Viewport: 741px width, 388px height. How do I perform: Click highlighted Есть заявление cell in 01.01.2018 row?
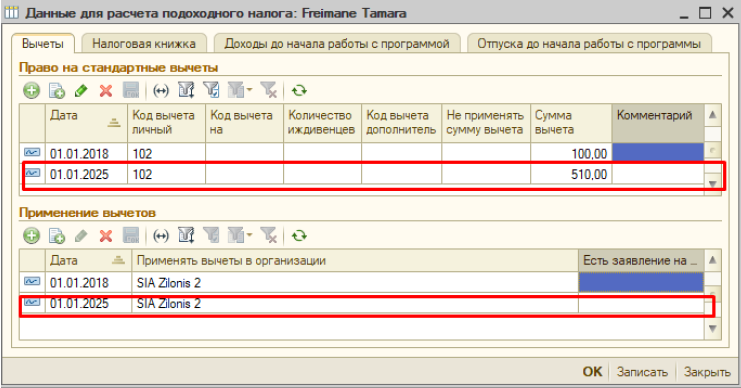click(x=641, y=282)
